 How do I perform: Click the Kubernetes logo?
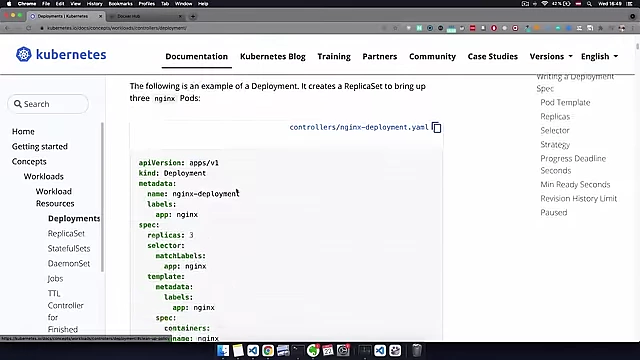[61, 54]
